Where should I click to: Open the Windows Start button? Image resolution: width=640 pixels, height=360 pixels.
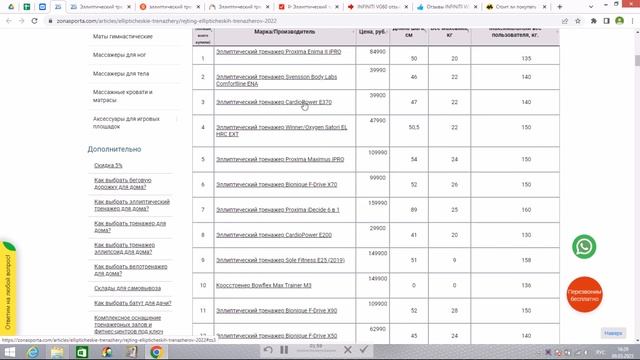pos(9,352)
